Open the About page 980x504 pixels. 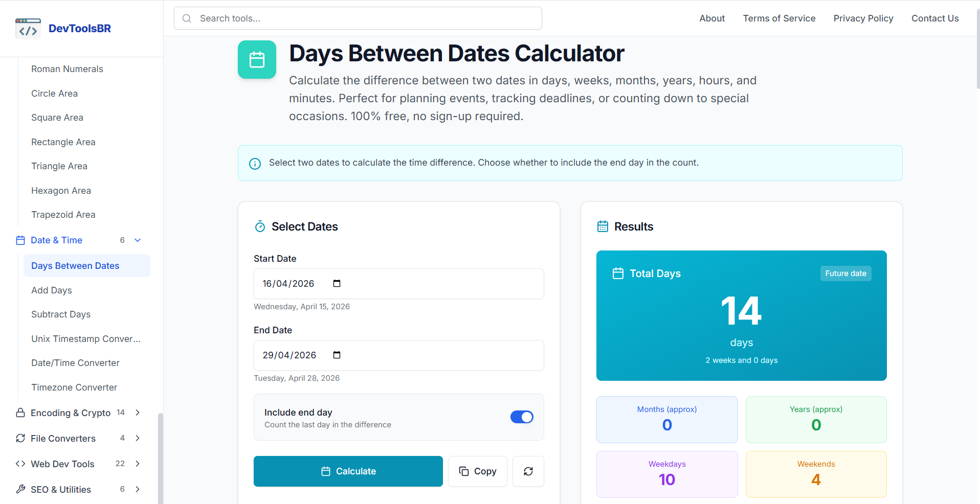coord(711,18)
